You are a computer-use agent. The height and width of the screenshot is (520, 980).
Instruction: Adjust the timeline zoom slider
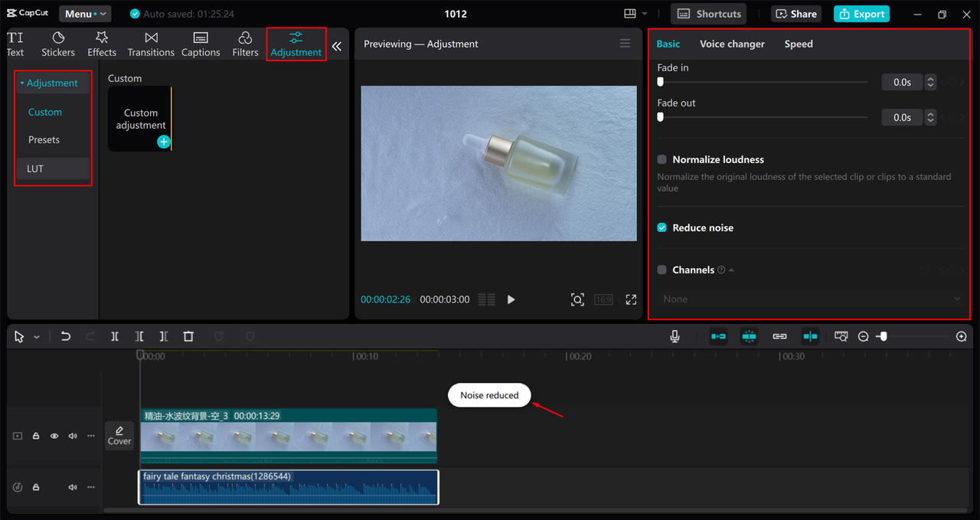(x=912, y=336)
